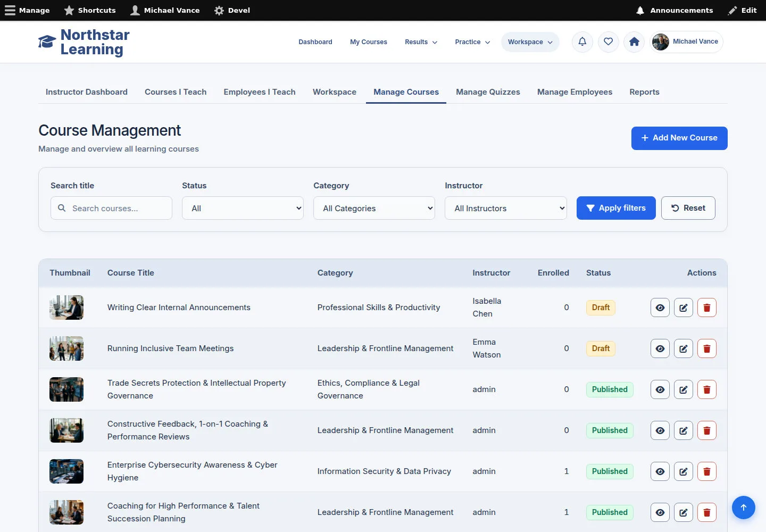Image resolution: width=766 pixels, height=532 pixels.
Task: Delete the Running Inclusive Team Meetings course
Action: (707, 348)
